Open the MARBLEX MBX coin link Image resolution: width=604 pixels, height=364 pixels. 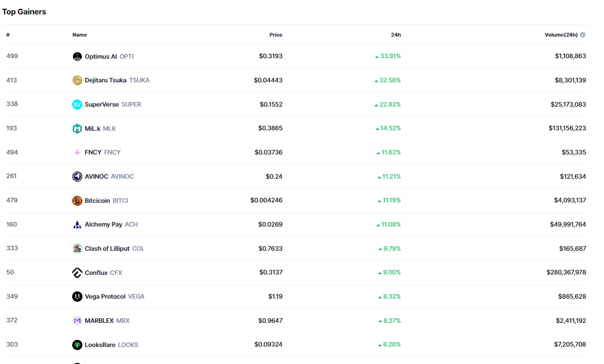[107, 321]
